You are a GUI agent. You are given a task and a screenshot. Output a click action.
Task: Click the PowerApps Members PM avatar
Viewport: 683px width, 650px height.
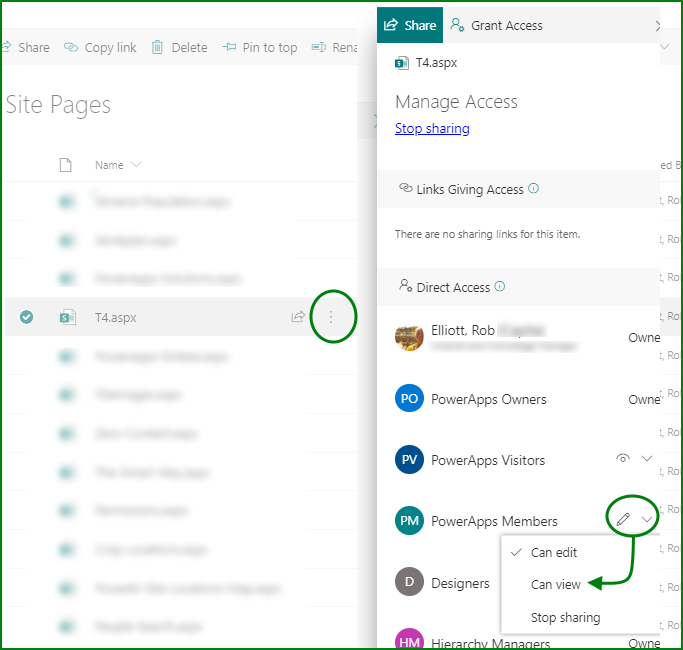pos(409,520)
